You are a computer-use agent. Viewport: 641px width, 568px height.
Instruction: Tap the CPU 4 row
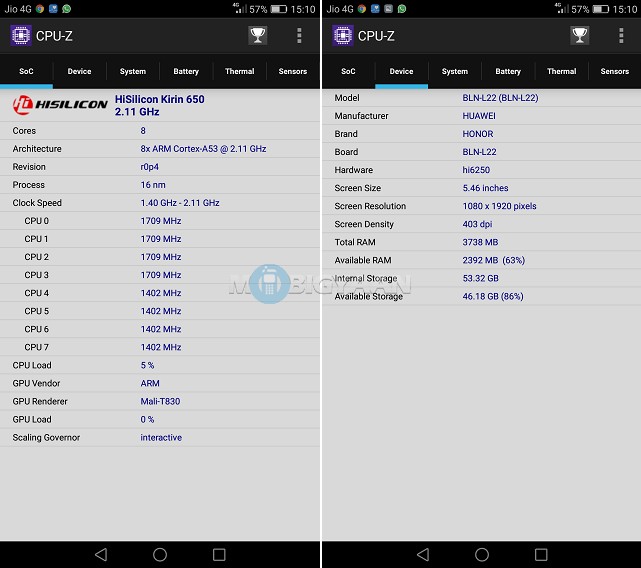point(160,293)
